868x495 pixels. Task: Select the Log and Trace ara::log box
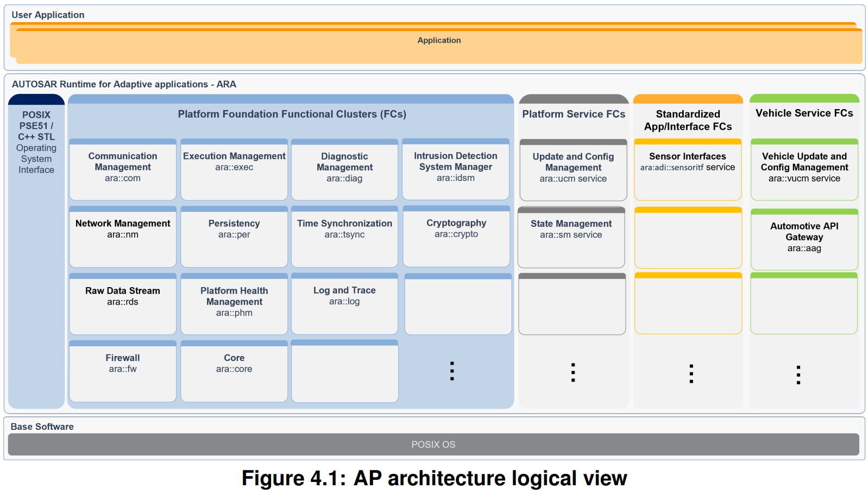click(344, 303)
